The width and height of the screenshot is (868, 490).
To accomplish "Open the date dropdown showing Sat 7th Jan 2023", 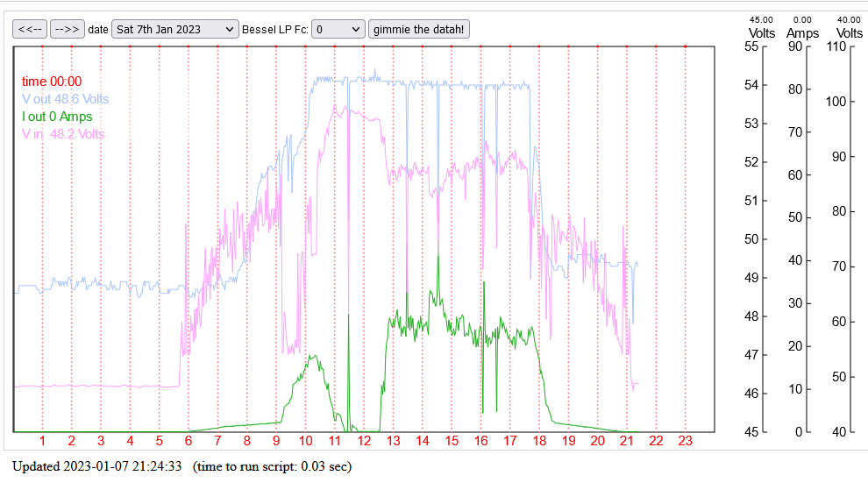I will pyautogui.click(x=174, y=29).
